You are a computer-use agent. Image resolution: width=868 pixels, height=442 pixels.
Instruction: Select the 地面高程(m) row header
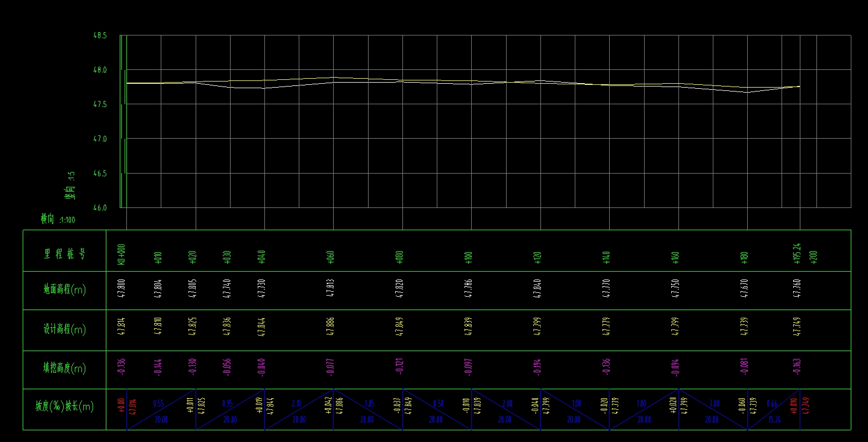point(65,289)
